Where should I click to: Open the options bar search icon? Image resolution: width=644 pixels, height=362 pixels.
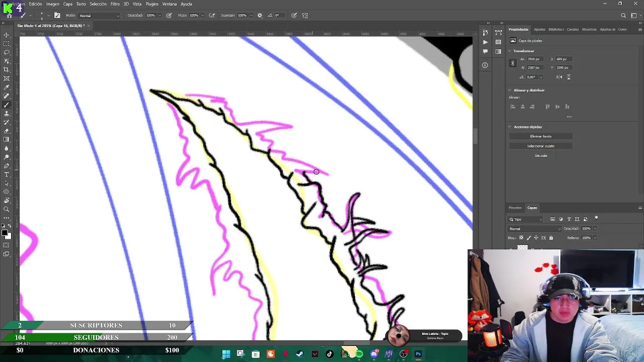(x=623, y=16)
